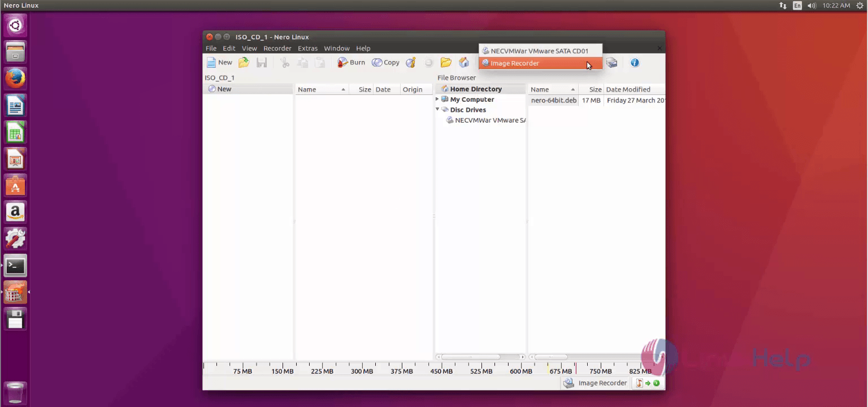Sort compilation by Size column
This screenshot has height=407, width=868.
click(361, 89)
